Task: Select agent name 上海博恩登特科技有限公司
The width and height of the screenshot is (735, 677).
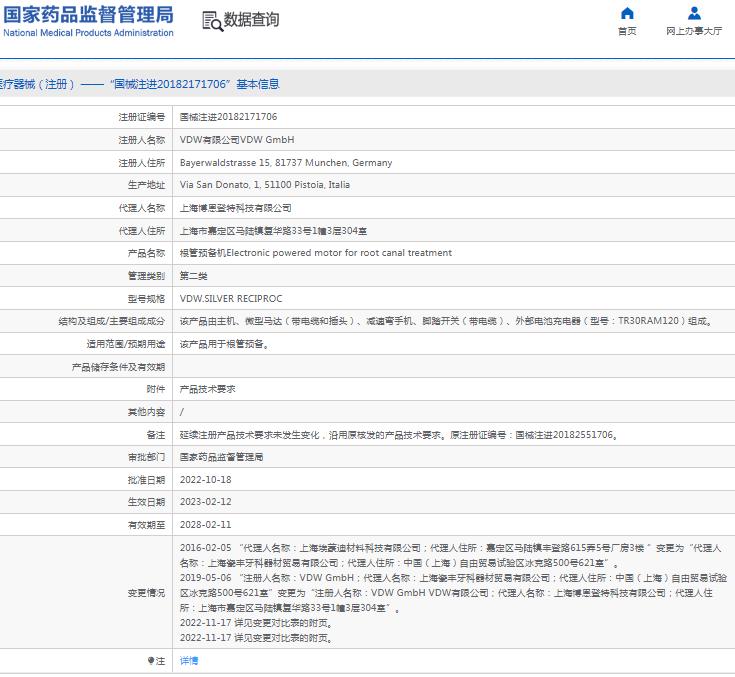Action: (235, 208)
